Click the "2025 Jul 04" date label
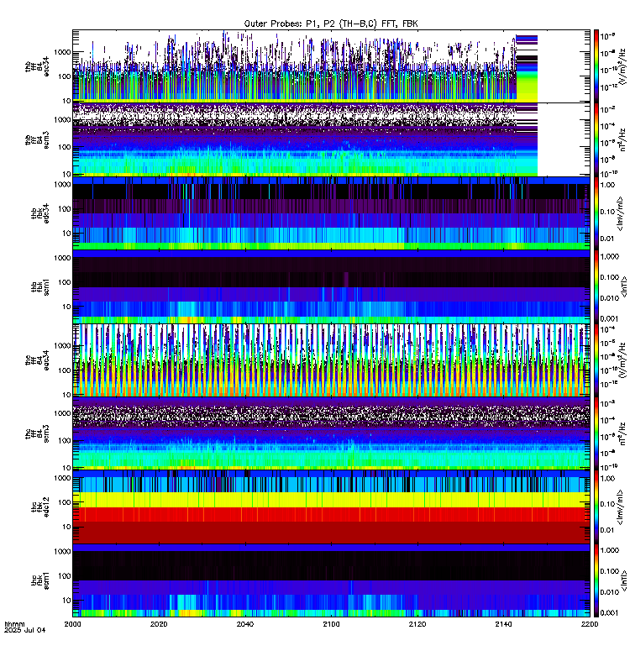Screen dimensions: 630x672 tap(24, 630)
